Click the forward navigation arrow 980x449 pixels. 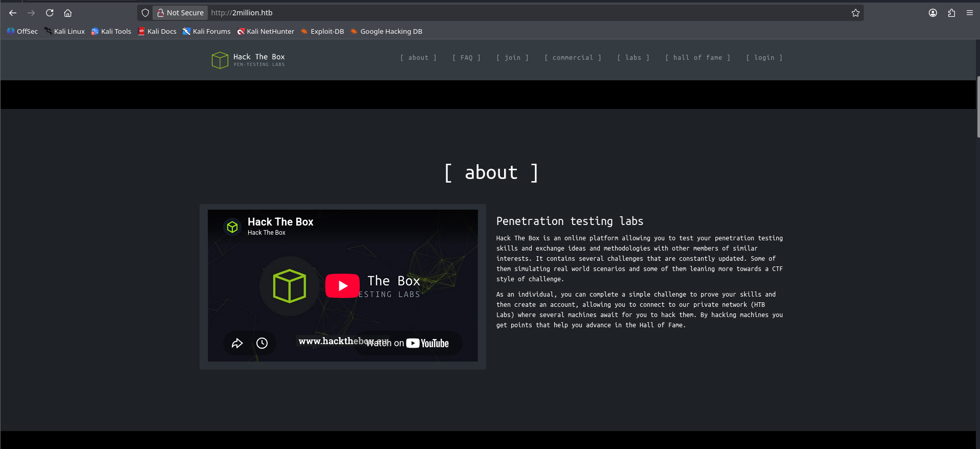(x=31, y=13)
